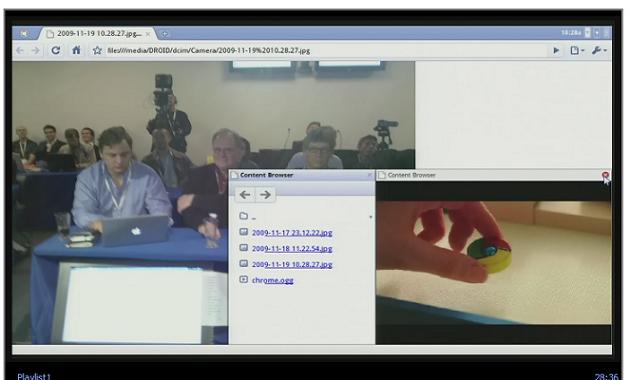Open 2009-11-18 11.22.54.jpg link
This screenshot has height=380, width=630.
click(292, 249)
